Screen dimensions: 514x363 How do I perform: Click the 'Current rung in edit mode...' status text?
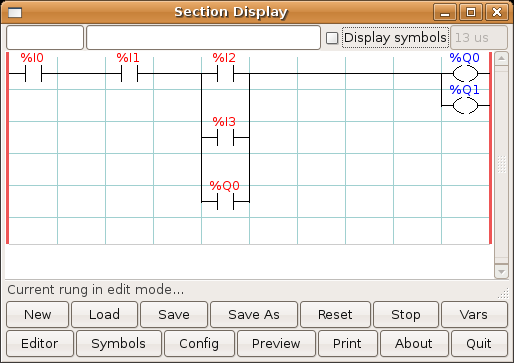click(x=96, y=290)
